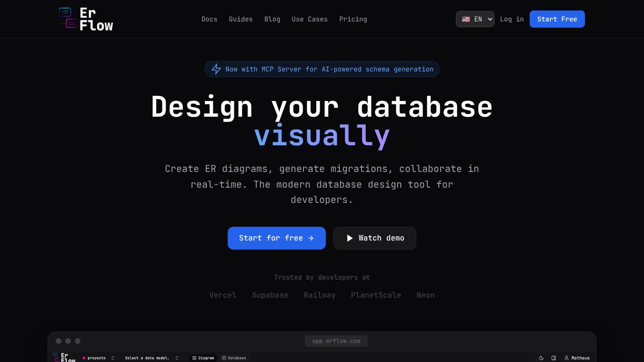
Task: Switch to the Diagram tab in preview
Action: [203, 358]
